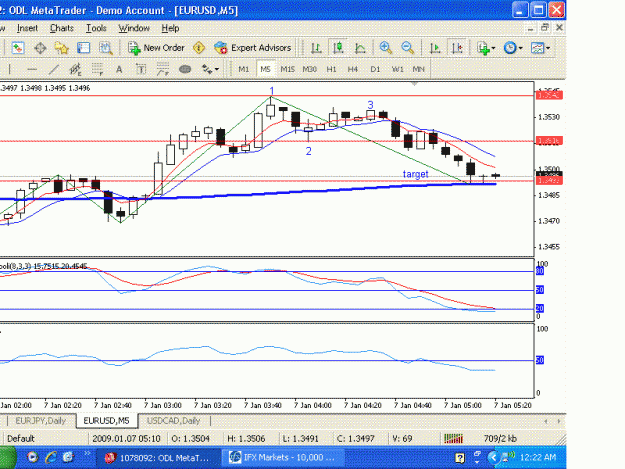Switch timeframe to D1

point(375,69)
